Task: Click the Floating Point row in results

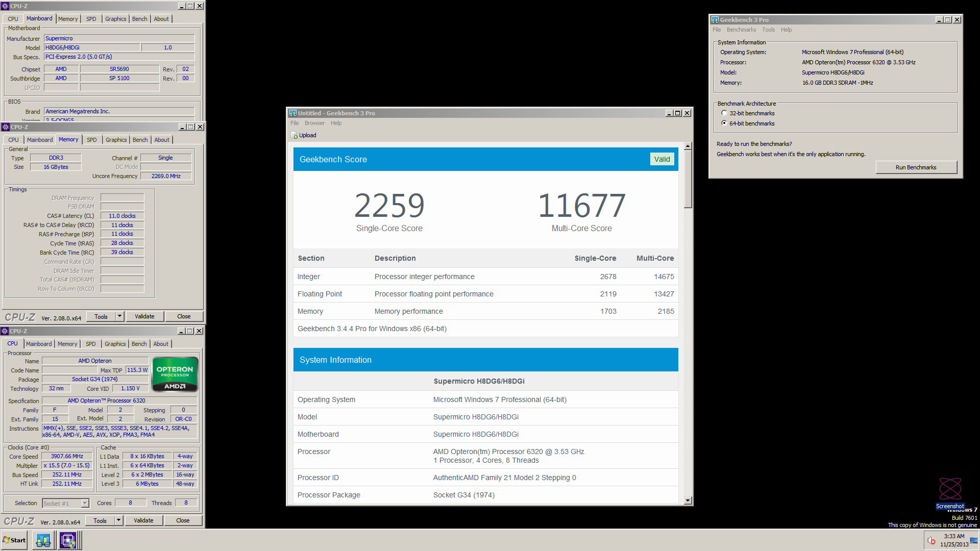Action: 485,294
